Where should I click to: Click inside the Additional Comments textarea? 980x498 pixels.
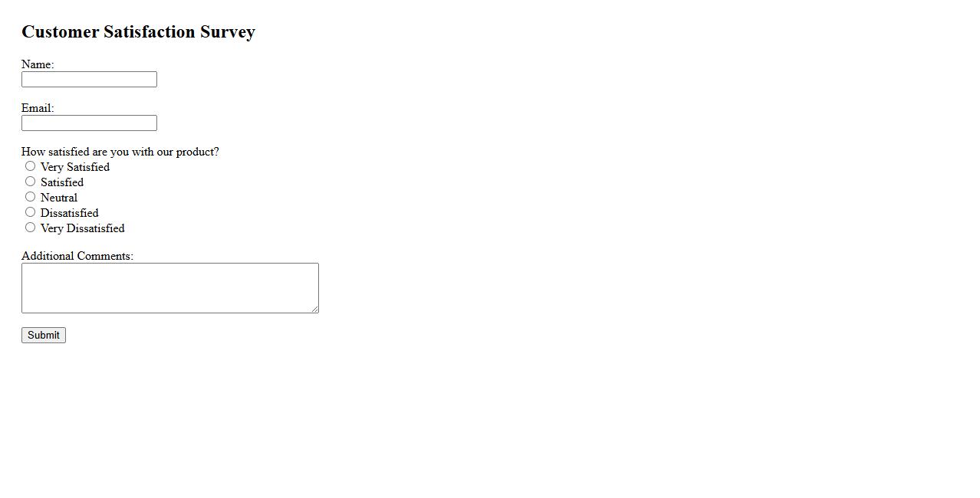[169, 288]
